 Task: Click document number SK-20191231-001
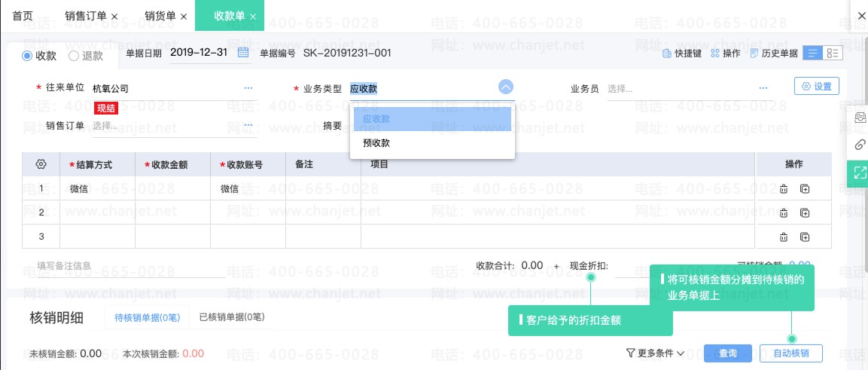(347, 54)
